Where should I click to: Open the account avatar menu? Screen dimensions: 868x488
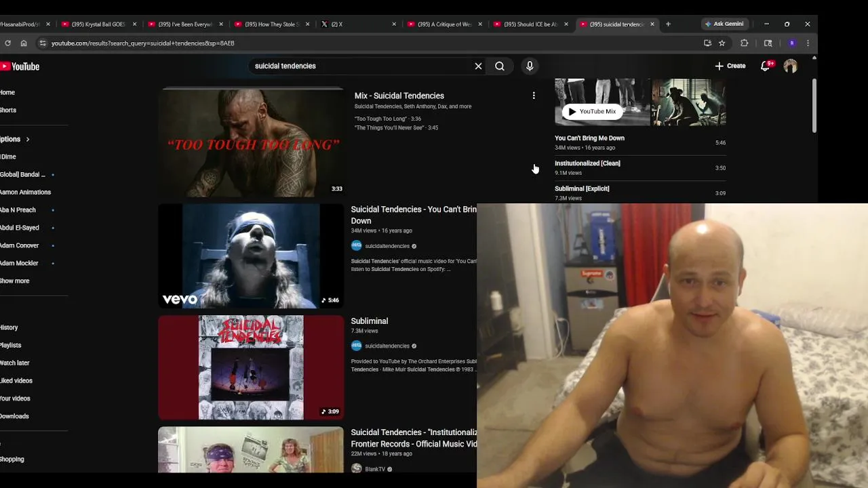(x=790, y=66)
